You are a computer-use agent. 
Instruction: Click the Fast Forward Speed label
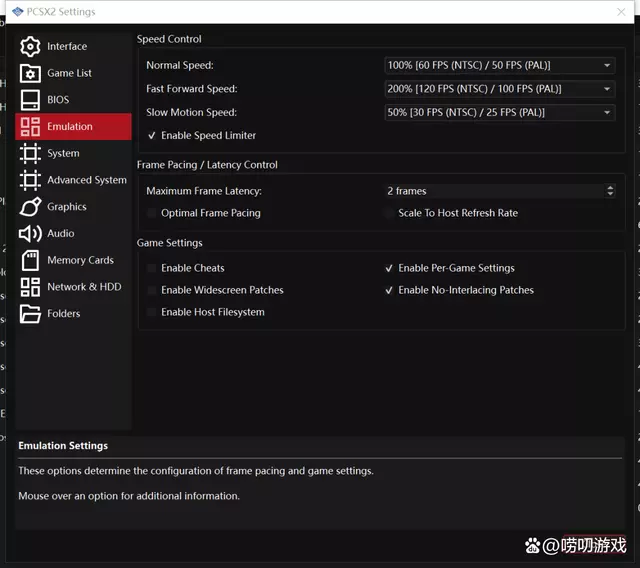(191, 89)
